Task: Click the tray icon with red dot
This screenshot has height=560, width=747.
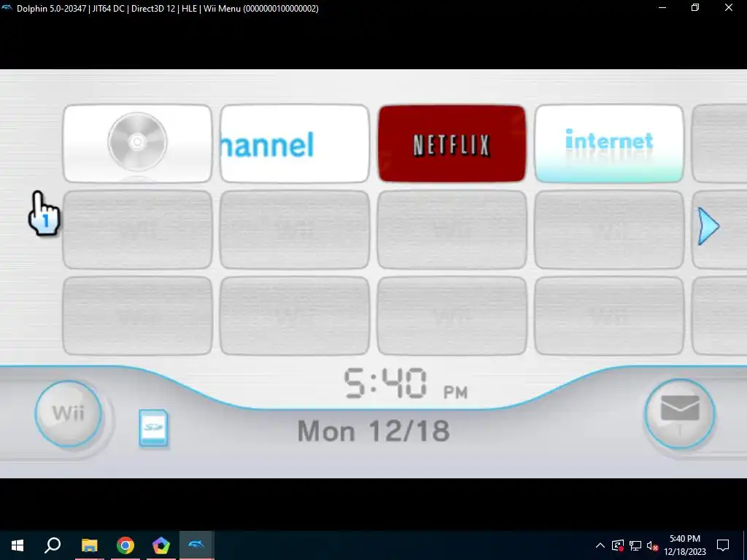Action: click(618, 545)
